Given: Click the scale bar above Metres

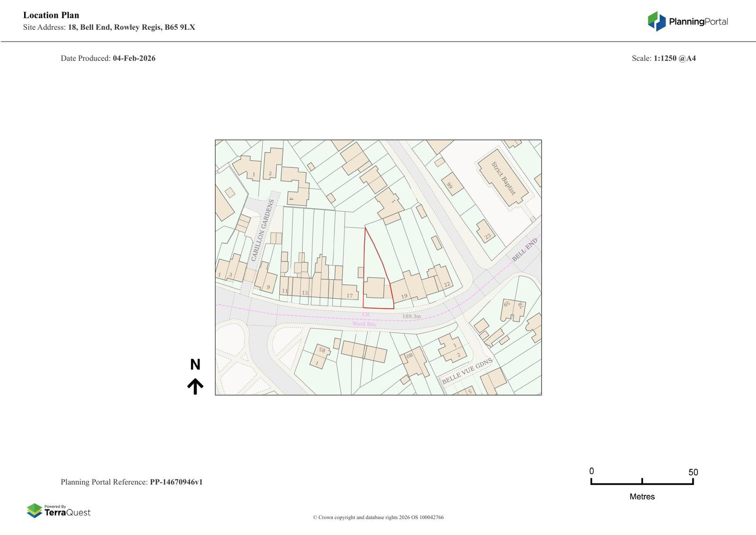Looking at the screenshot, I should [x=642, y=482].
